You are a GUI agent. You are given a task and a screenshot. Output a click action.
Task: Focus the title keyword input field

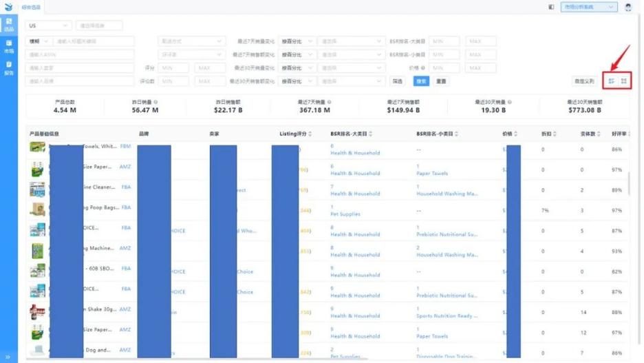pyautogui.click(x=94, y=41)
